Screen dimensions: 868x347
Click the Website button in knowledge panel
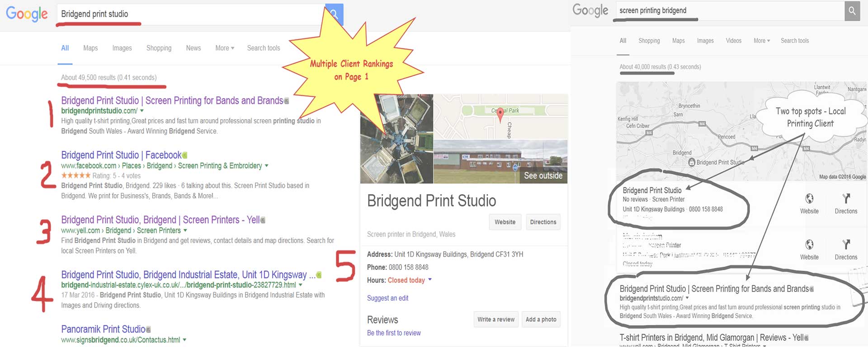pos(505,222)
